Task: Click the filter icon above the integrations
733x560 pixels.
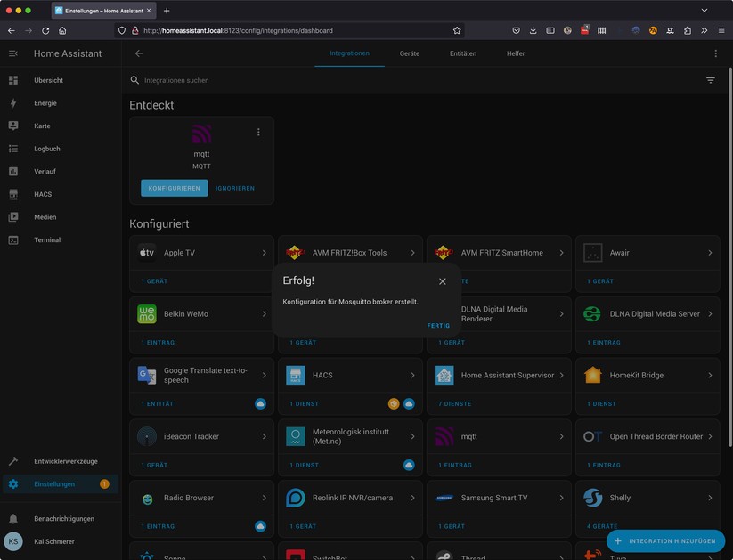Action: [x=710, y=79]
